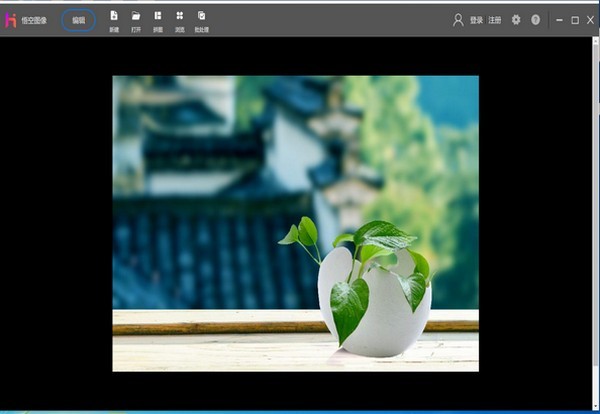
Task: Launch the 拼图 collage tool
Action: pos(158,20)
